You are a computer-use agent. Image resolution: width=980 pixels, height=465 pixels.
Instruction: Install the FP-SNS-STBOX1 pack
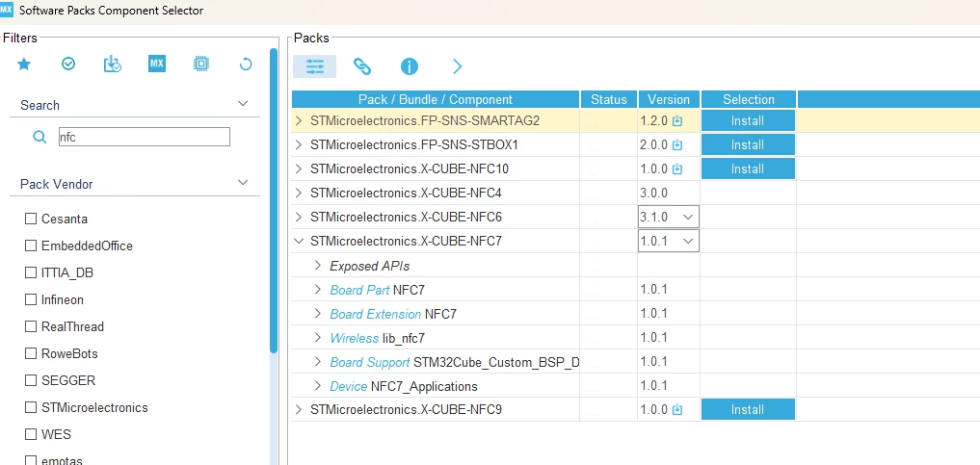point(748,144)
